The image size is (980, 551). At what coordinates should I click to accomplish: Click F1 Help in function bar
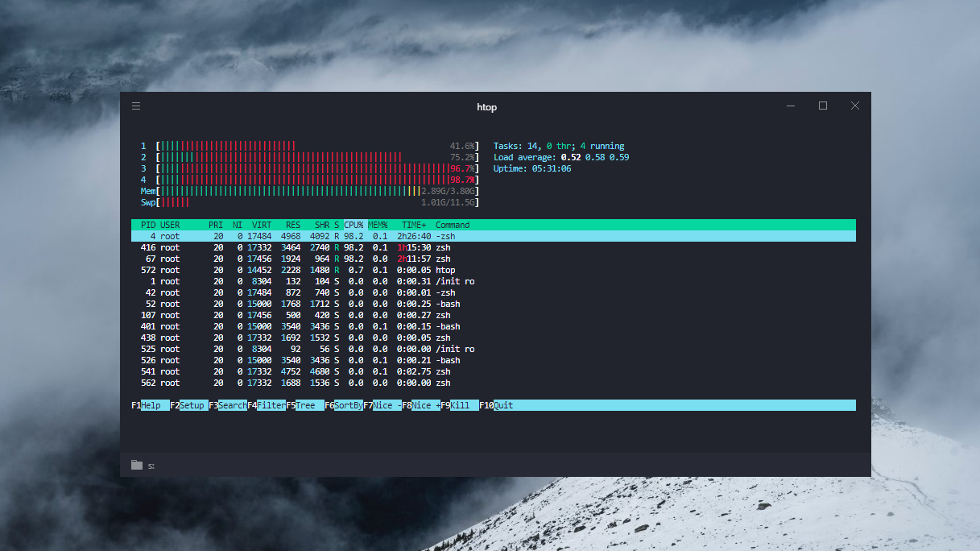pos(151,405)
